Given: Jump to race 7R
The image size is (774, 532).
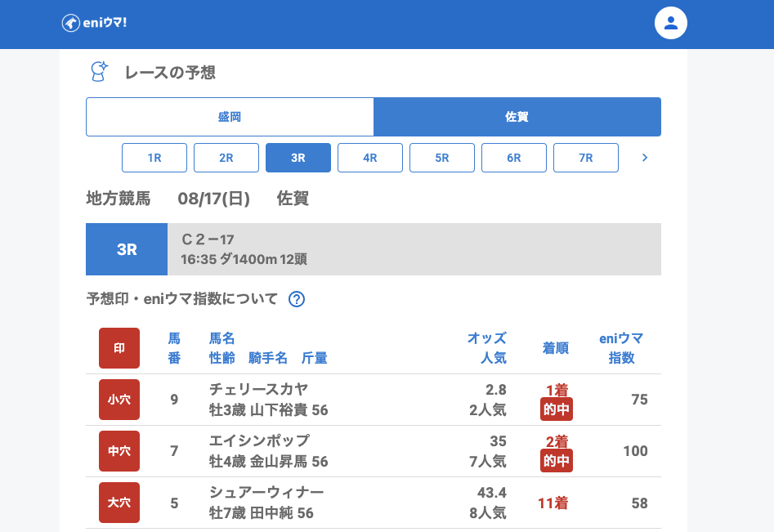Looking at the screenshot, I should pyautogui.click(x=586, y=158).
